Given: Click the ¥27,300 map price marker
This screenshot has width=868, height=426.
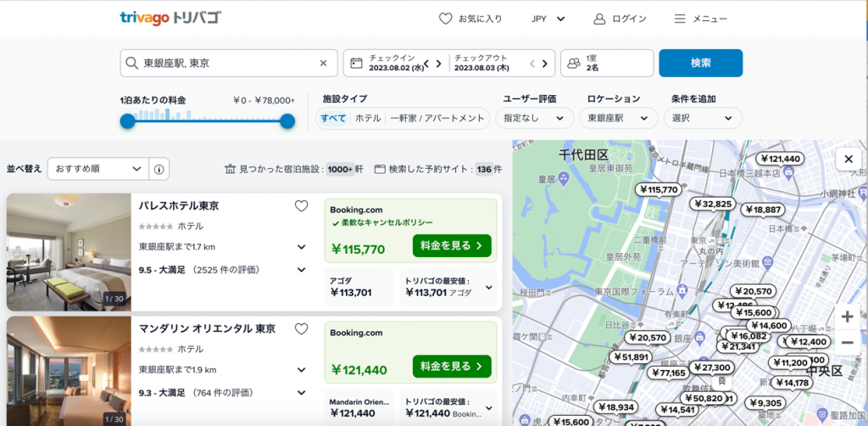Looking at the screenshot, I should [712, 367].
